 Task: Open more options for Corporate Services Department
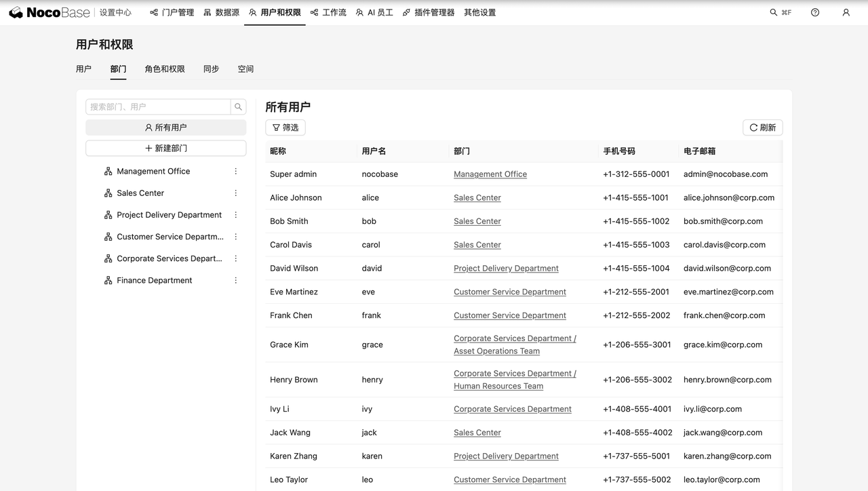[x=236, y=258]
